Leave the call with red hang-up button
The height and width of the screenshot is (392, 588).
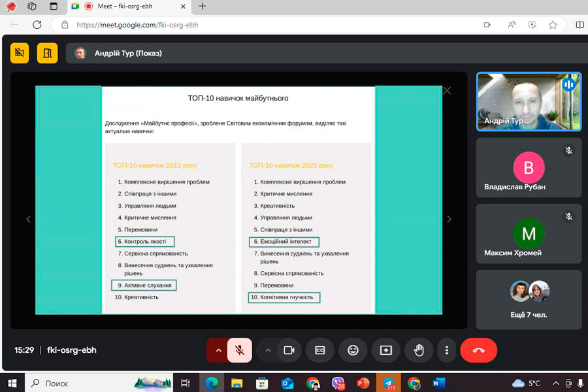[478, 350]
